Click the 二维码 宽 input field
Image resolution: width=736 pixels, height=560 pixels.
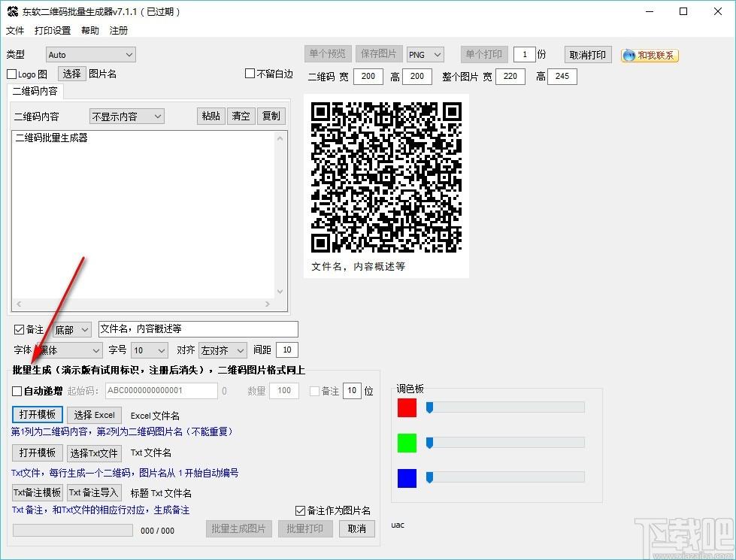click(x=368, y=77)
